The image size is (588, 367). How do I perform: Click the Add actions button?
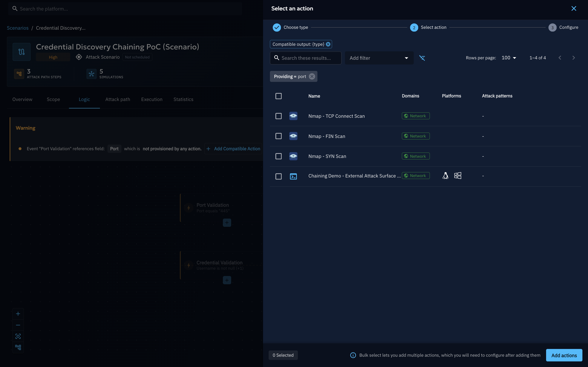pos(564,355)
